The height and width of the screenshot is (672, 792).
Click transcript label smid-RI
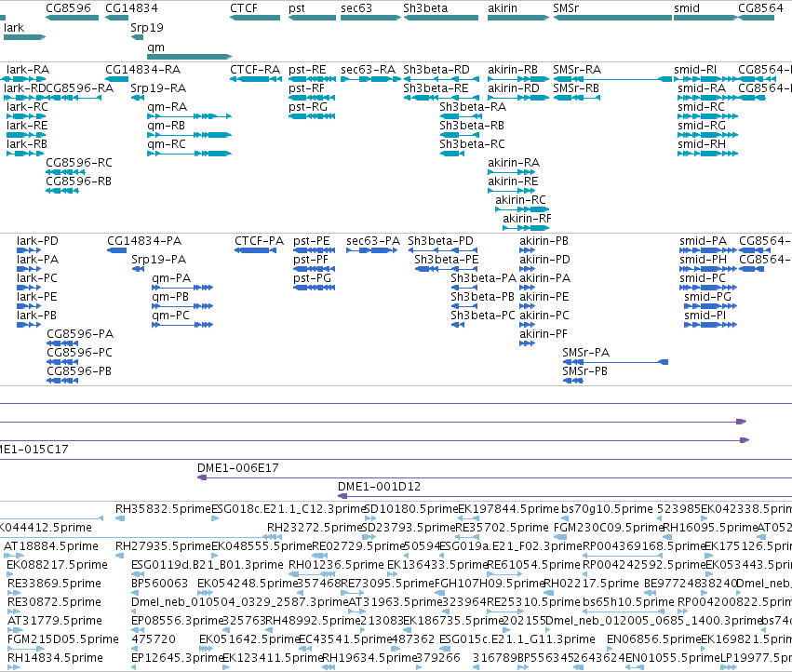[x=695, y=70]
